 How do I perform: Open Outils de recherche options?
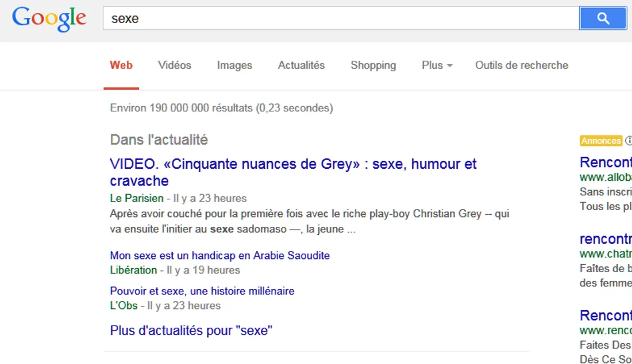pyautogui.click(x=521, y=65)
